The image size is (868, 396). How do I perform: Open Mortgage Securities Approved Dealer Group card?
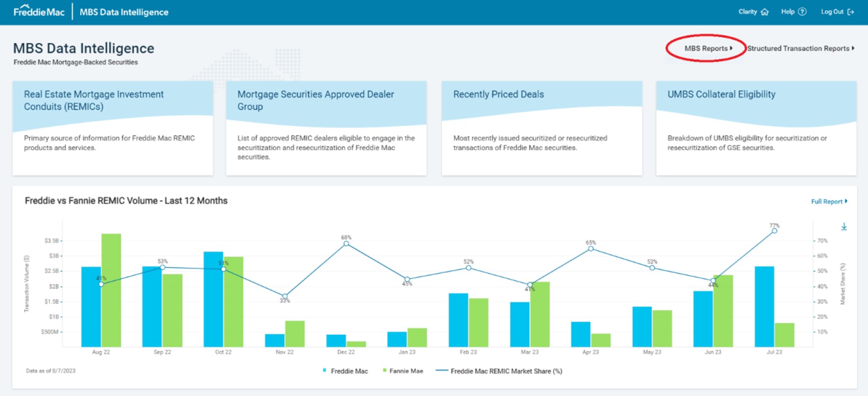[326, 128]
